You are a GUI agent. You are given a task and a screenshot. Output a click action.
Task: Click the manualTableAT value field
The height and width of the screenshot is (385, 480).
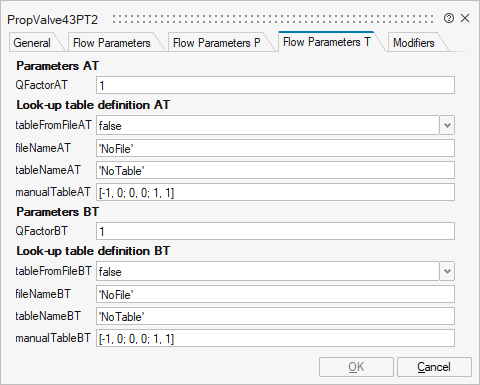275,192
